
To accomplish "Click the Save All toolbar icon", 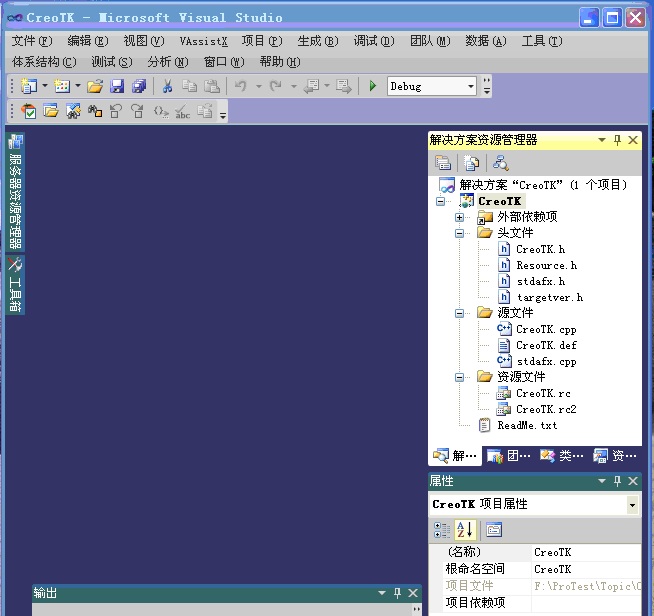I will coord(138,87).
